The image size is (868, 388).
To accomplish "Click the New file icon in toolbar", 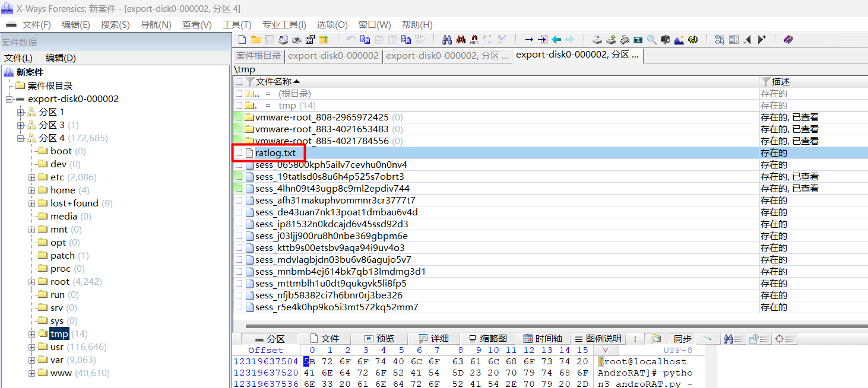I will coord(242,40).
